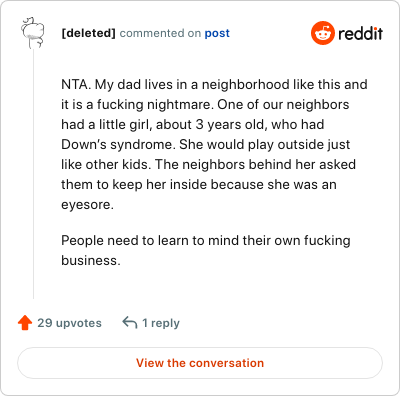
Task: Click the 'commented on' text
Action: click(160, 33)
